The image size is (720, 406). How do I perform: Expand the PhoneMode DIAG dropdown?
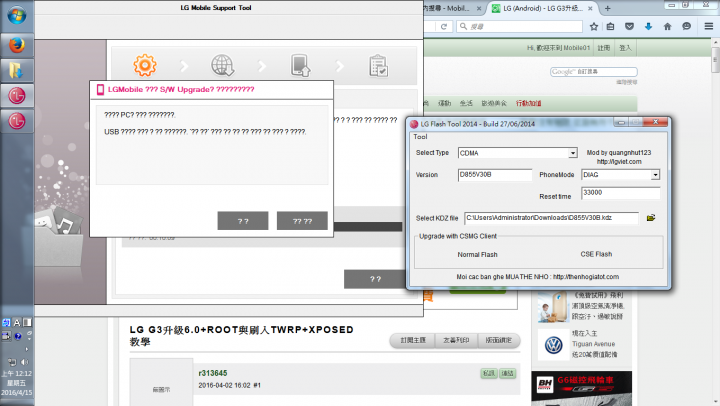pyautogui.click(x=655, y=175)
